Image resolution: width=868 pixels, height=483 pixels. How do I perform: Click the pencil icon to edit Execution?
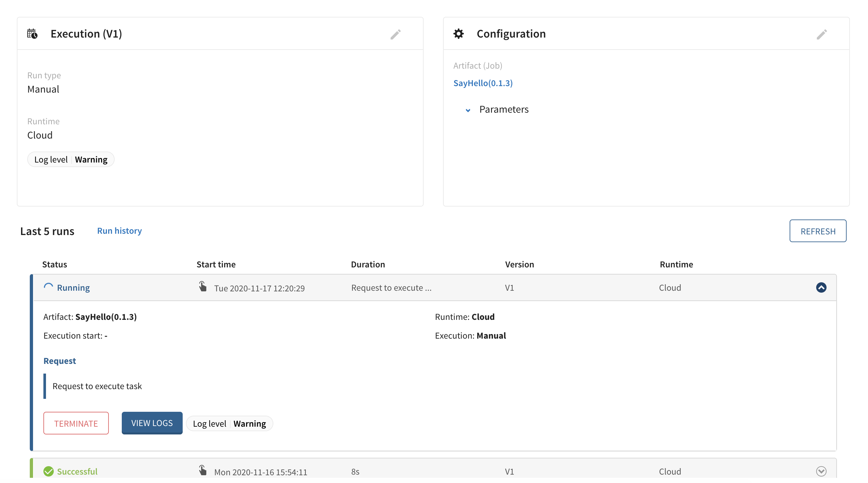click(x=395, y=34)
